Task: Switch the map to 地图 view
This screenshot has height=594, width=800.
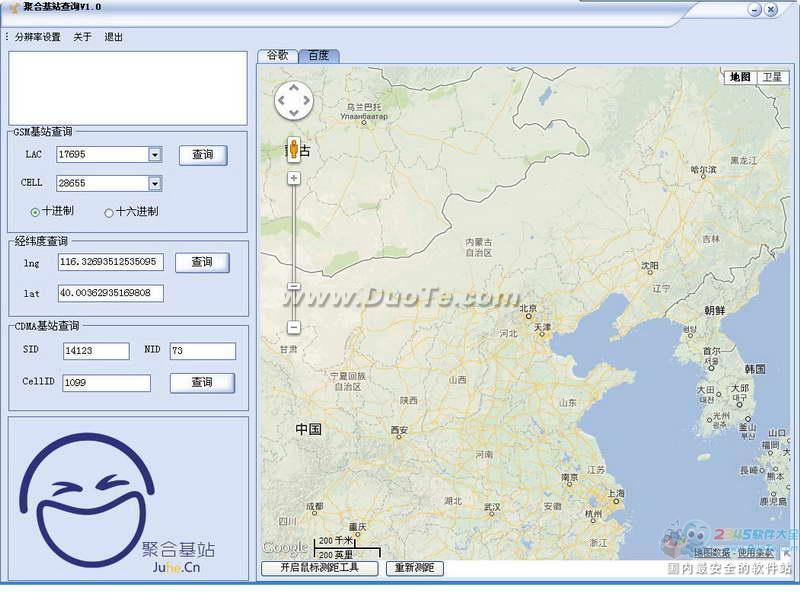Action: pos(740,77)
